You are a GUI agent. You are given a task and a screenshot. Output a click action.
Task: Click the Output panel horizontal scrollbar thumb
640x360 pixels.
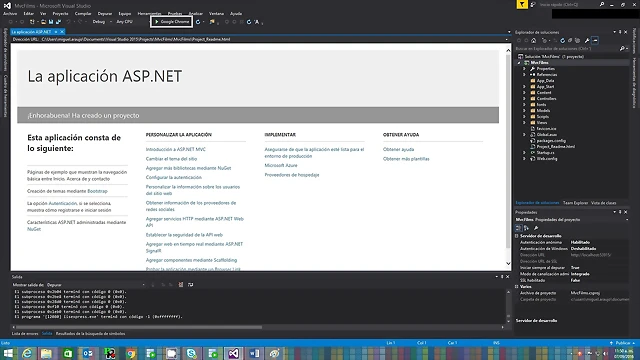click(x=139, y=327)
